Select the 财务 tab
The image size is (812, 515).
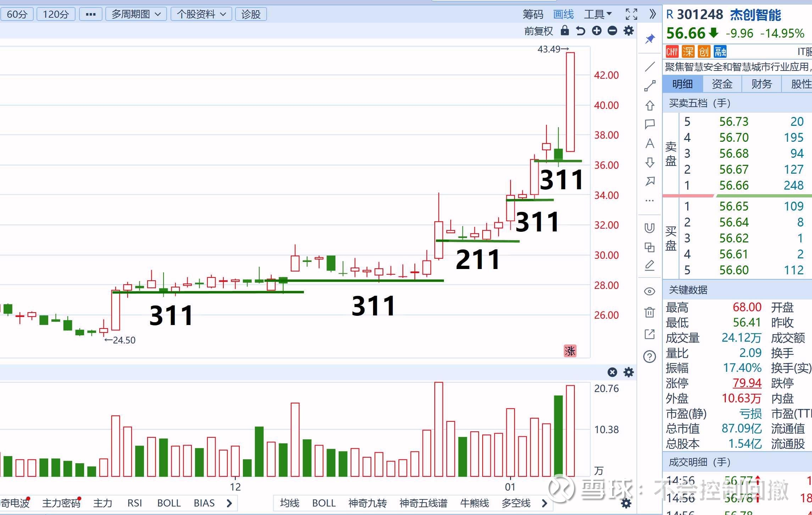tap(761, 84)
